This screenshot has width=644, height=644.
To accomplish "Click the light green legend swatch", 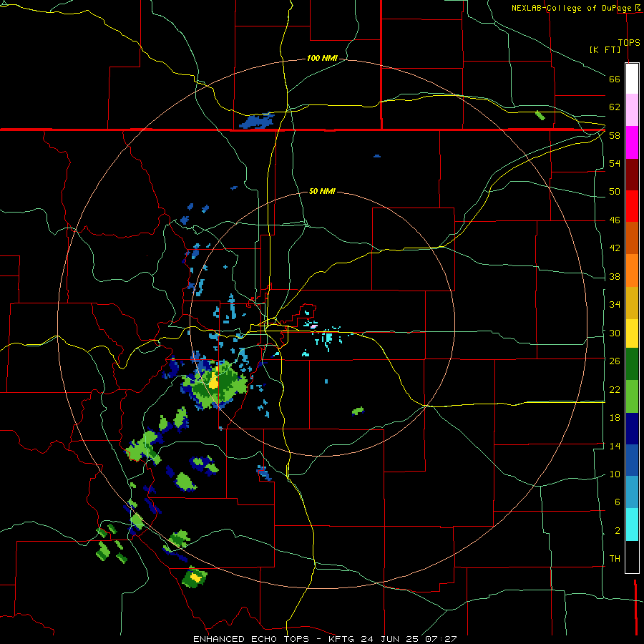I will point(632,396).
